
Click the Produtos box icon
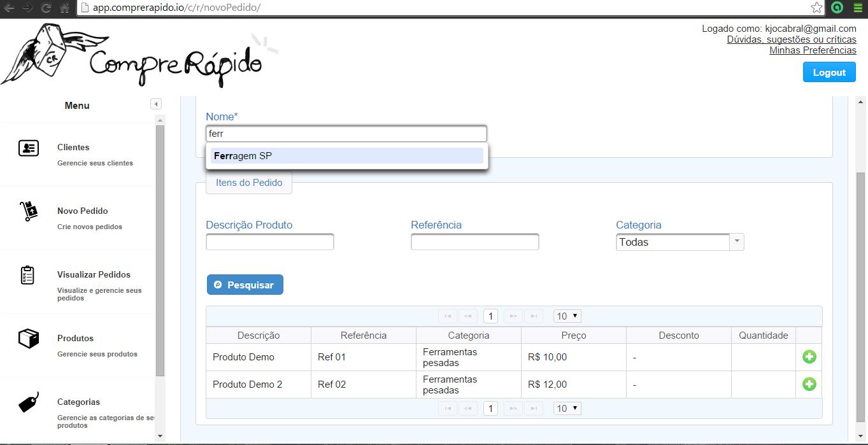29,339
